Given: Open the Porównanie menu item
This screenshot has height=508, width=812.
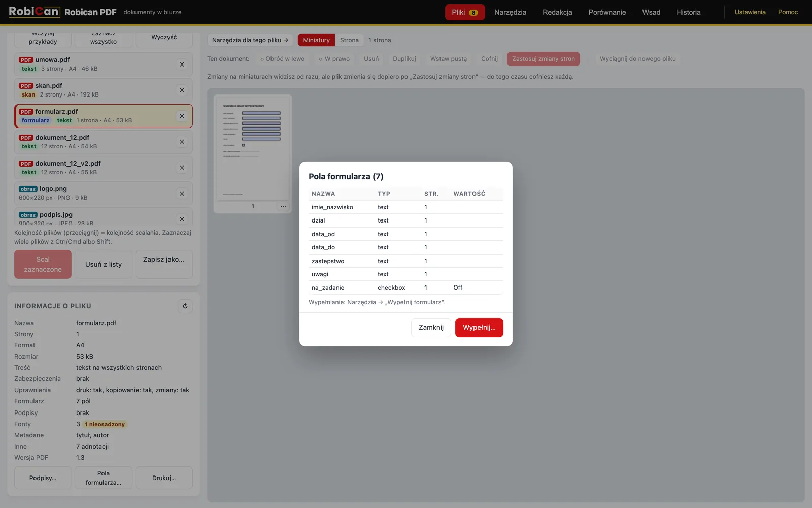Looking at the screenshot, I should 607,12.
